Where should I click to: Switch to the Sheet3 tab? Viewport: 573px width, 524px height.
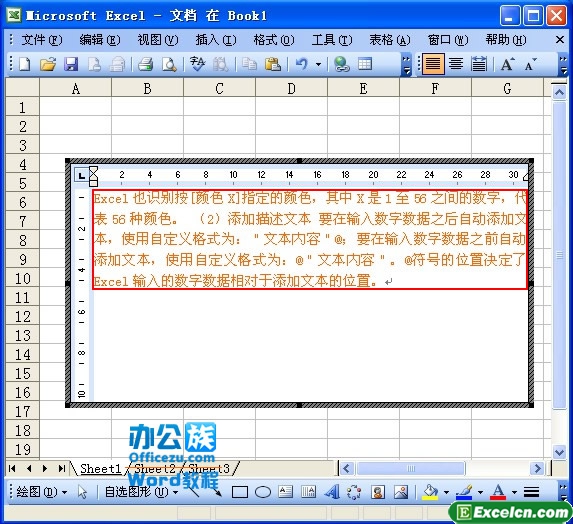click(x=209, y=468)
